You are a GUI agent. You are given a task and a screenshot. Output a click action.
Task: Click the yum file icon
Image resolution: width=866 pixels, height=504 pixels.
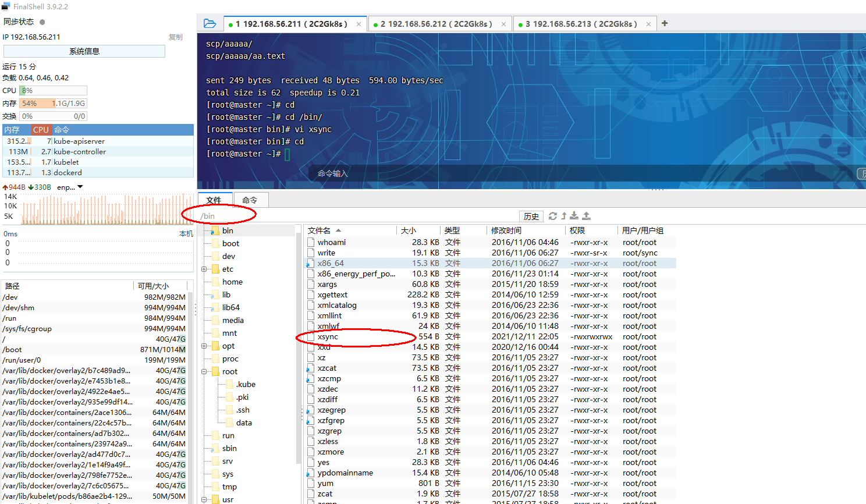(x=311, y=483)
